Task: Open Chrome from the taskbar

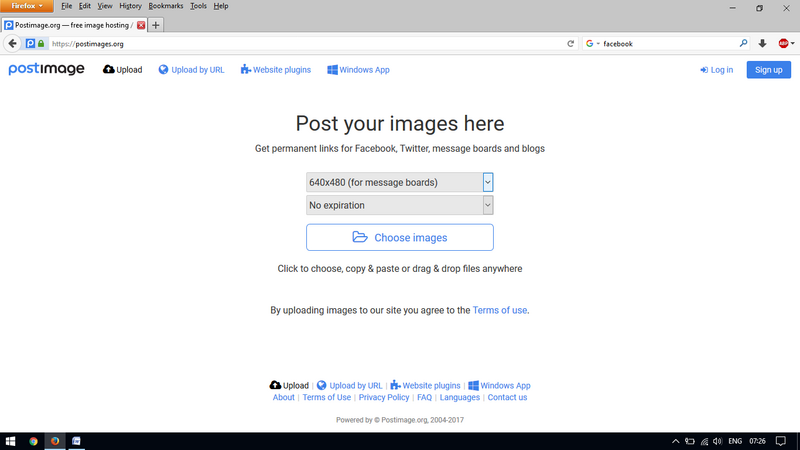Action: (33, 441)
